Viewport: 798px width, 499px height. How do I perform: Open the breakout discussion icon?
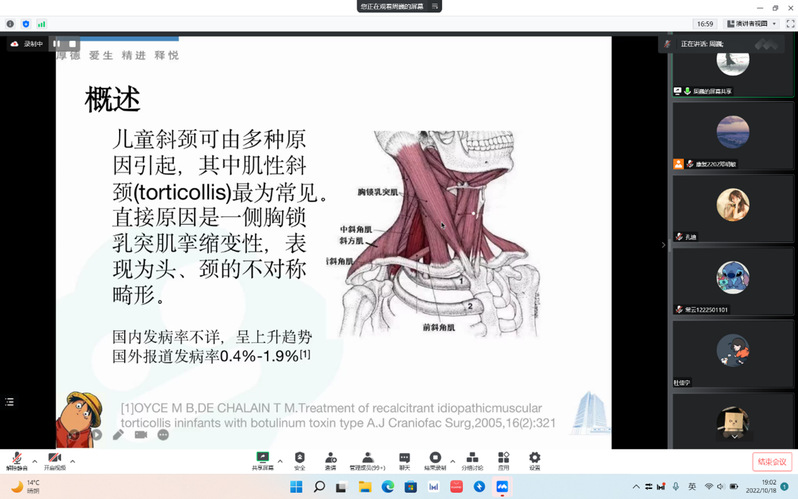click(471, 459)
